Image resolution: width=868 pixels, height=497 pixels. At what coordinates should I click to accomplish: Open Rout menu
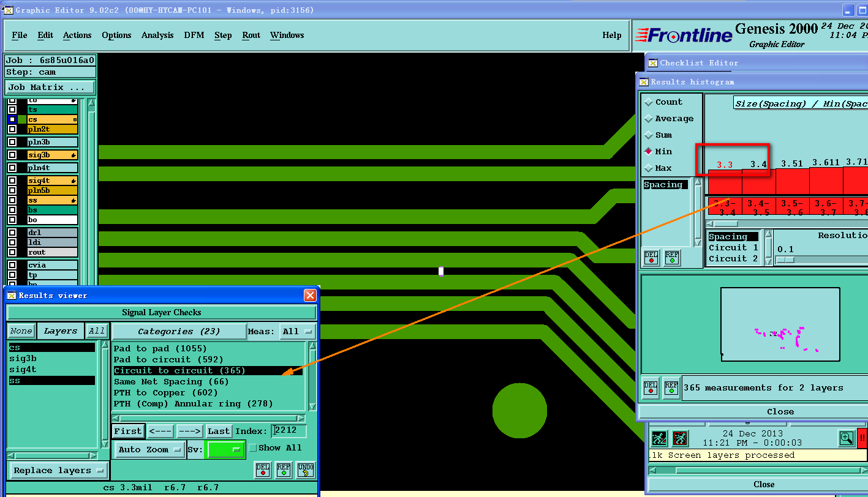click(x=251, y=35)
